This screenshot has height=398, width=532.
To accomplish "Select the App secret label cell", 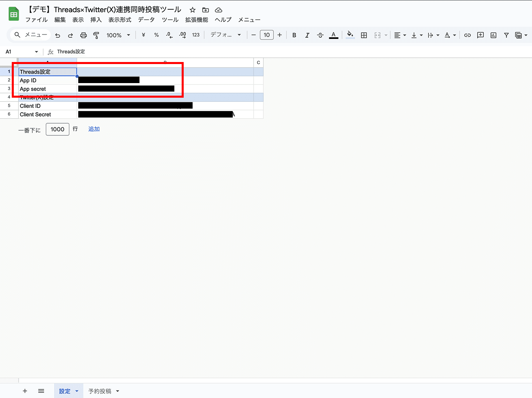I will coord(48,89).
